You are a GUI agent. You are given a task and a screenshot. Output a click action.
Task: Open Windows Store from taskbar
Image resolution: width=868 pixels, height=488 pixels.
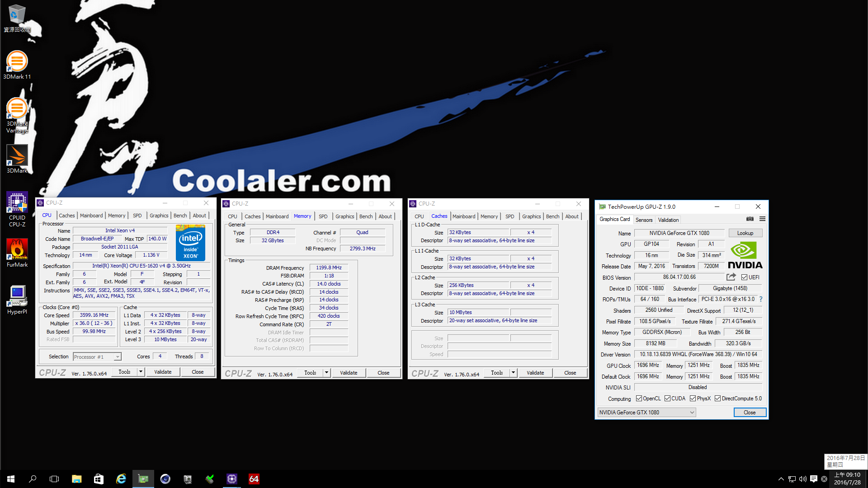coord(99,479)
